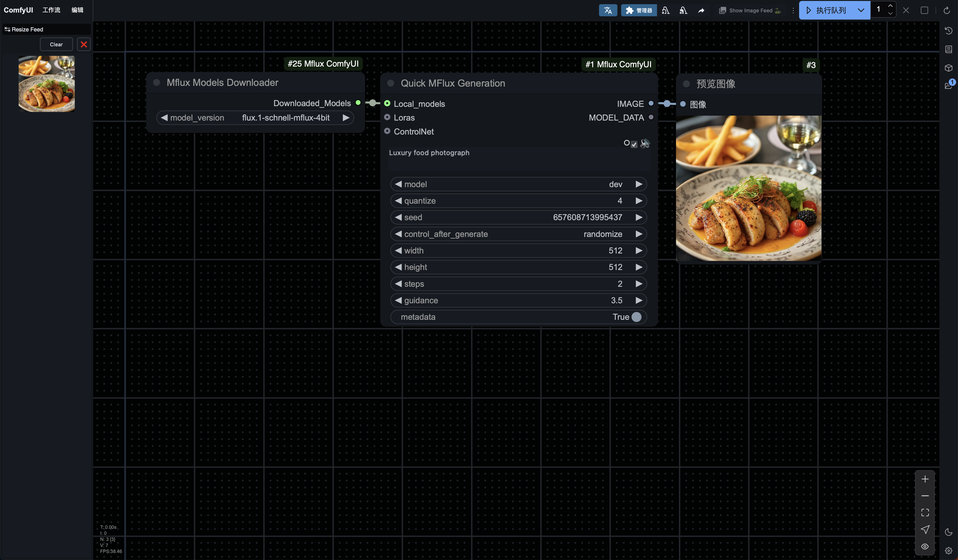Click the right arrow of the model dev field
This screenshot has height=560, width=958.
coord(639,184)
